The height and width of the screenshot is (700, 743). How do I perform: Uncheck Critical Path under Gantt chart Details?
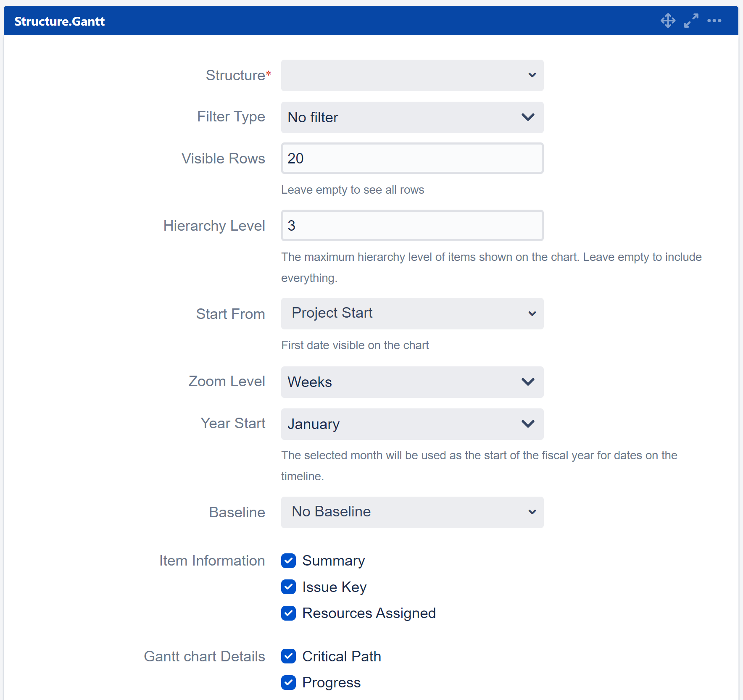pos(289,656)
